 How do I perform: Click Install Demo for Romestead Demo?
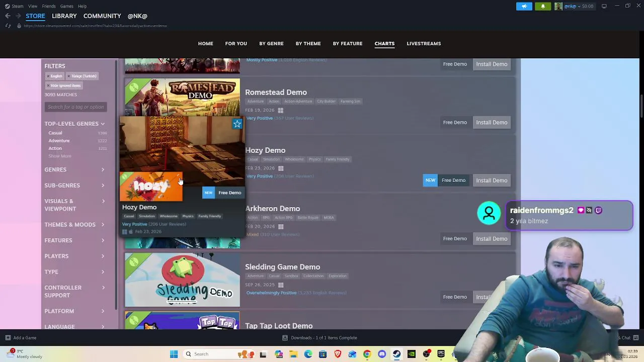point(492,122)
